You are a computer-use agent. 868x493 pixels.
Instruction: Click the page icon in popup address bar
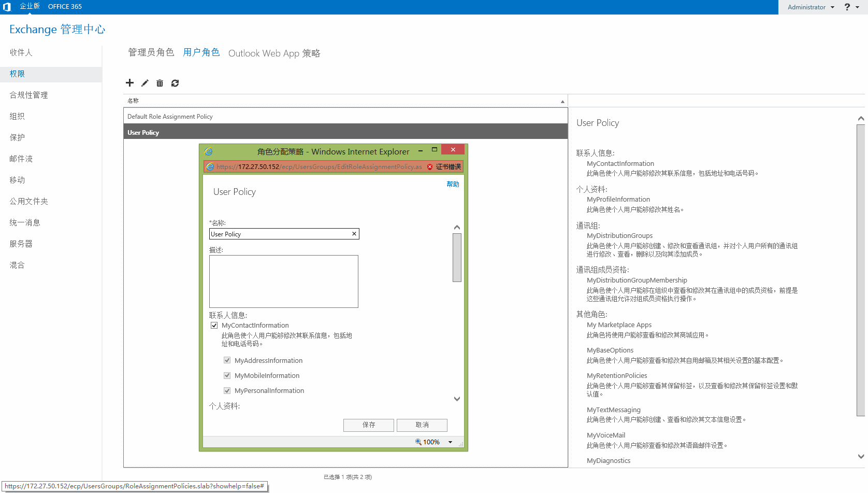pos(210,166)
